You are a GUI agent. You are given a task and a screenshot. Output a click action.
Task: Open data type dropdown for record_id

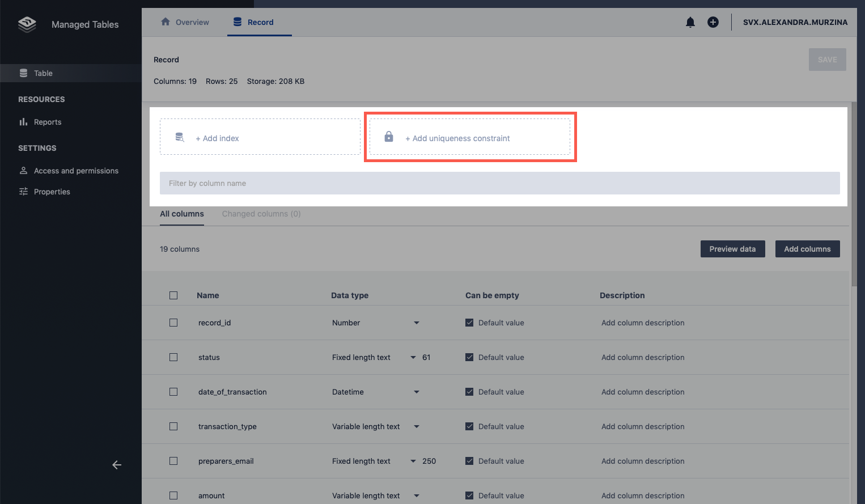tap(416, 323)
